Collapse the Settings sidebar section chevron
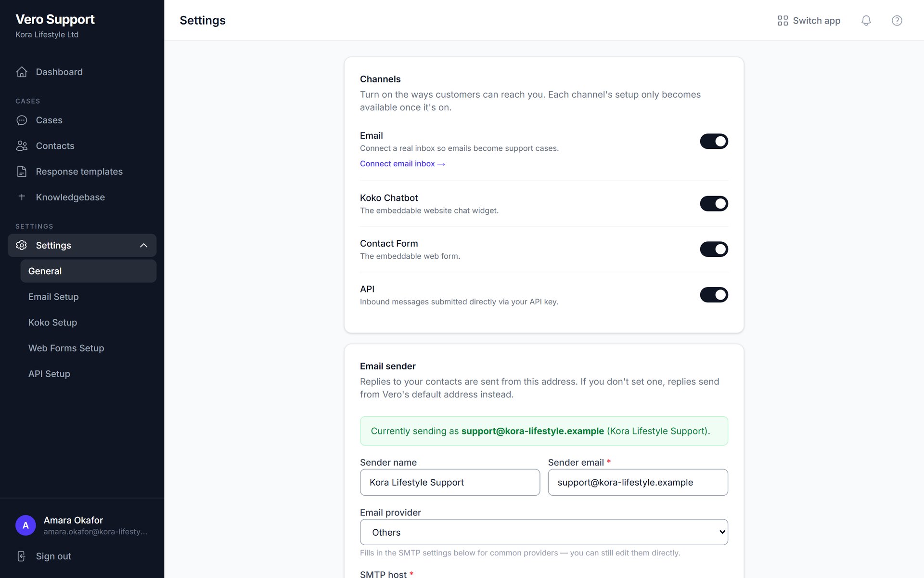 pos(143,245)
